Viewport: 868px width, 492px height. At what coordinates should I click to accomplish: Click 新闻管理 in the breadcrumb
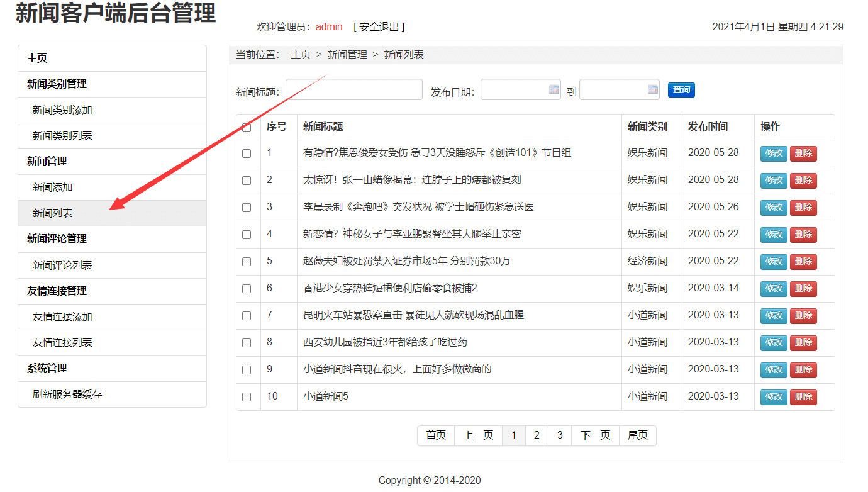pyautogui.click(x=347, y=55)
